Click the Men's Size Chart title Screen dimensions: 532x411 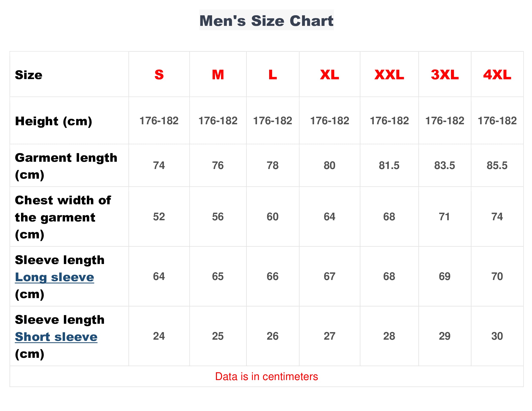(x=266, y=21)
